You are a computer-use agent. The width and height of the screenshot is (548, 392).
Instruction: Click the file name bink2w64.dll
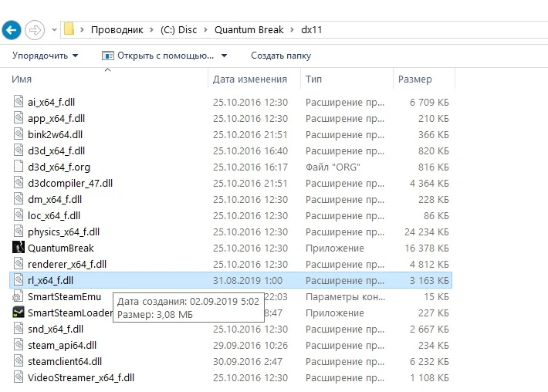[x=56, y=135]
